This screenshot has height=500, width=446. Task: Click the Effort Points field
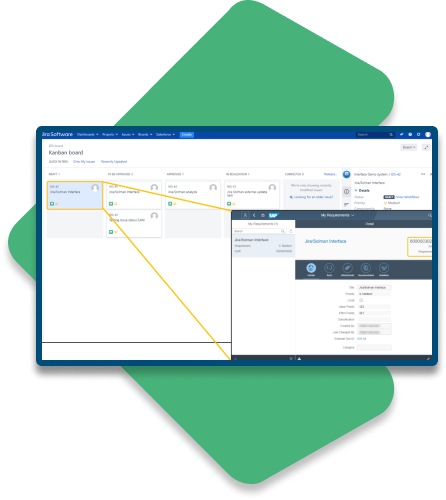pyautogui.click(x=374, y=313)
